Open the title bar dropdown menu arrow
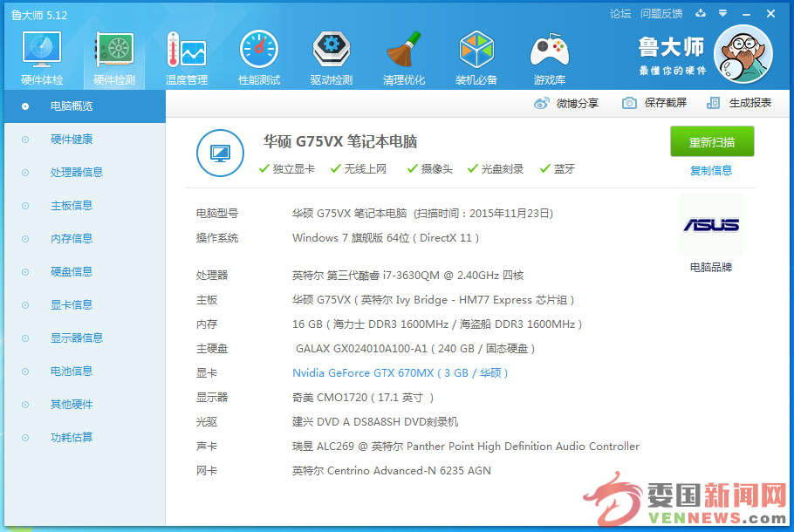Viewport: 794px width, 532px height. coord(723,13)
